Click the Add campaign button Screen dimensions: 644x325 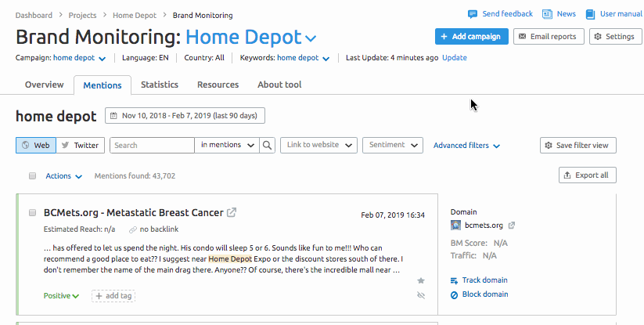(x=472, y=37)
